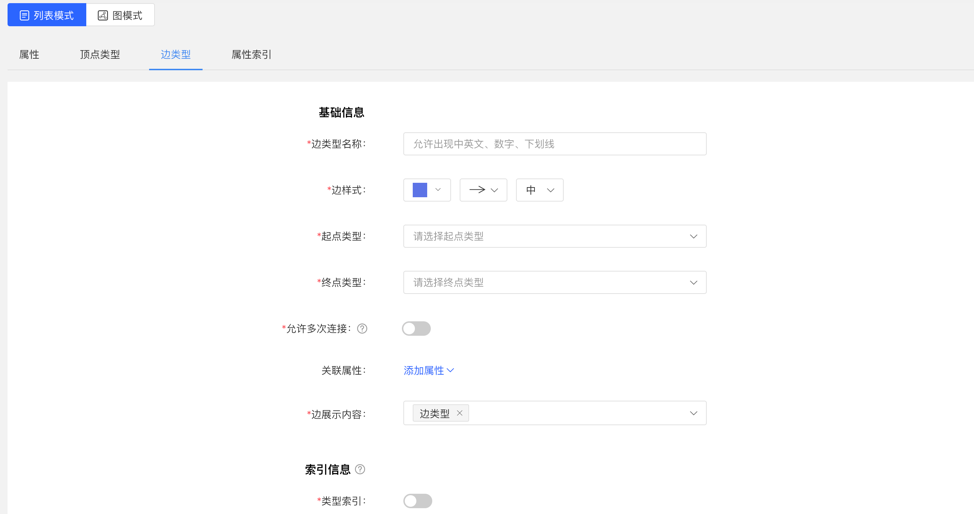974x514 pixels.
Task: Open the 边展示内容 dropdown list
Action: (693, 413)
